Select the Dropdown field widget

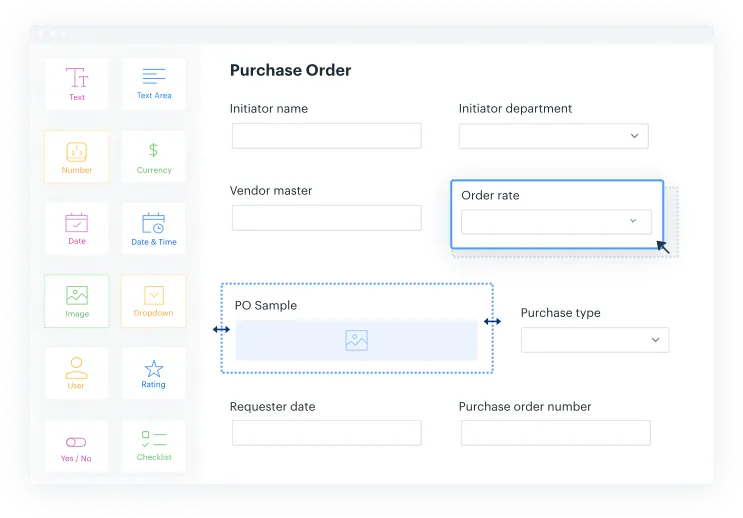(154, 301)
